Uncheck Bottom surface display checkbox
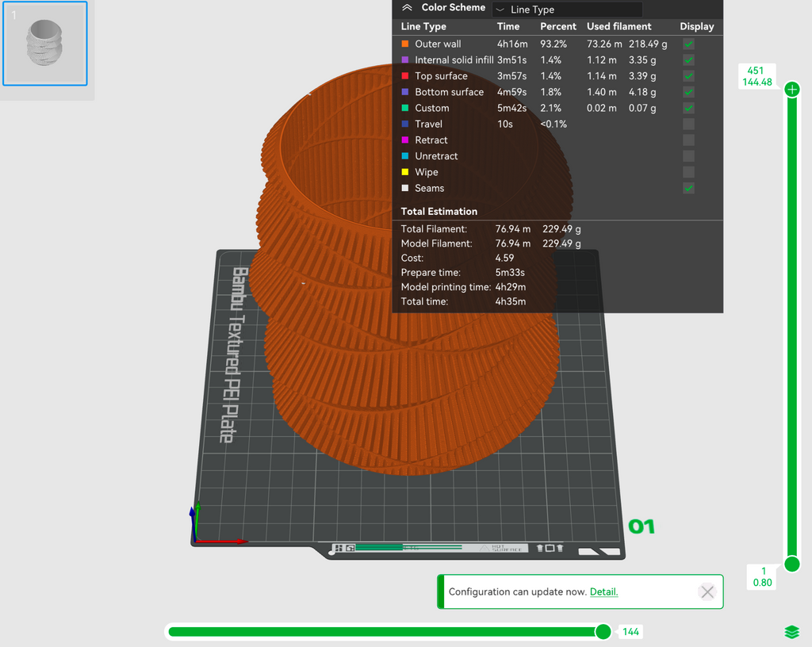 (689, 92)
